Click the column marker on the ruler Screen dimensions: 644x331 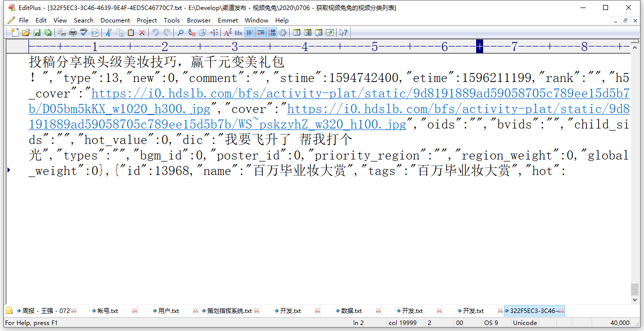click(x=480, y=46)
